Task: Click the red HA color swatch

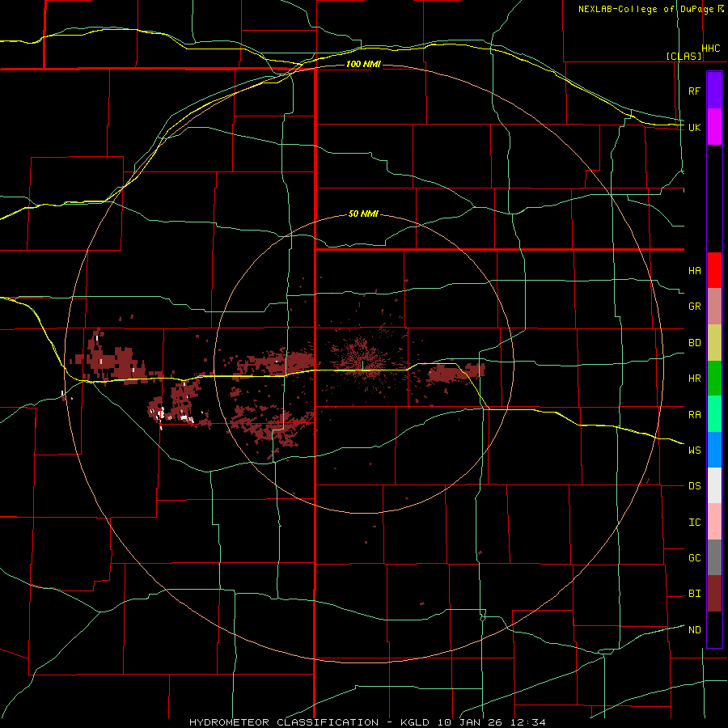Action: [714, 270]
